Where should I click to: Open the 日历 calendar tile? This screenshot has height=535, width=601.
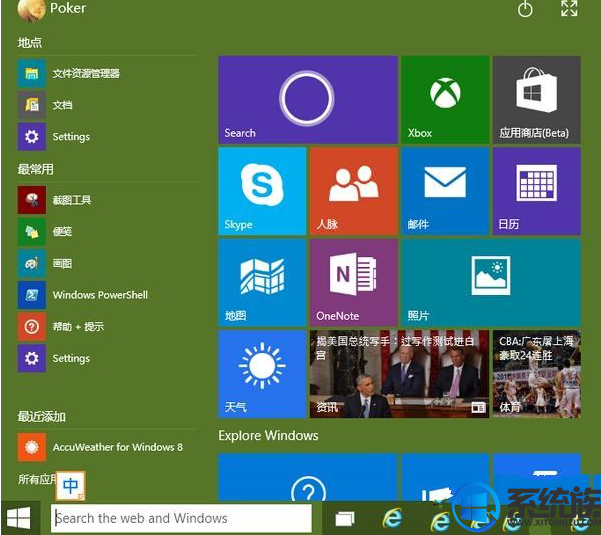tap(537, 191)
